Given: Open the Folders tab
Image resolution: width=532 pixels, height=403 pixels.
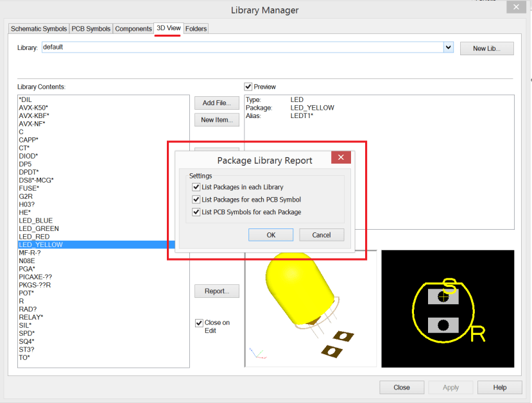Looking at the screenshot, I should (x=196, y=29).
